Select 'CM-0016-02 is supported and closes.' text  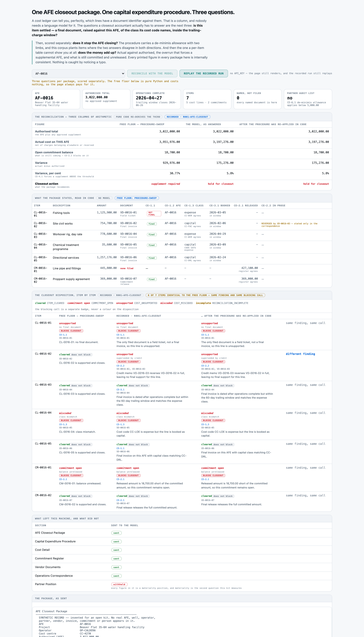(83, 504)
